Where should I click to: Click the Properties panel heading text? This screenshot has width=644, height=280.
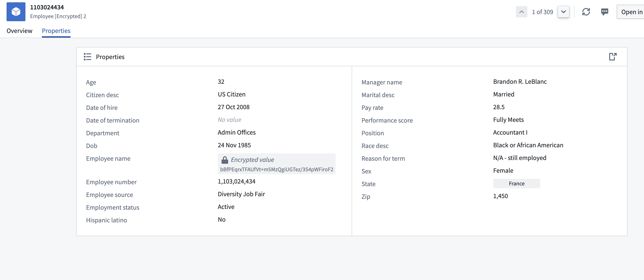(x=110, y=57)
